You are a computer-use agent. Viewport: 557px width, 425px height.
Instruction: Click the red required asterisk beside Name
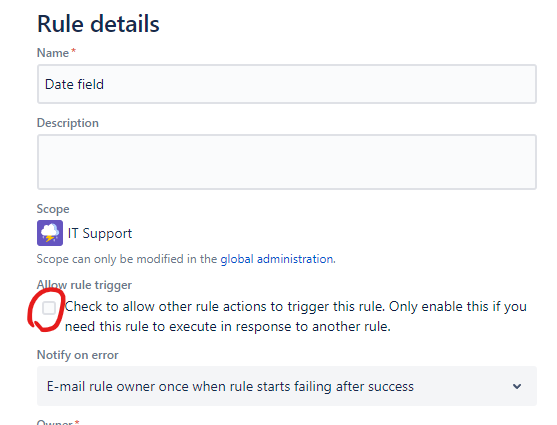click(x=74, y=51)
